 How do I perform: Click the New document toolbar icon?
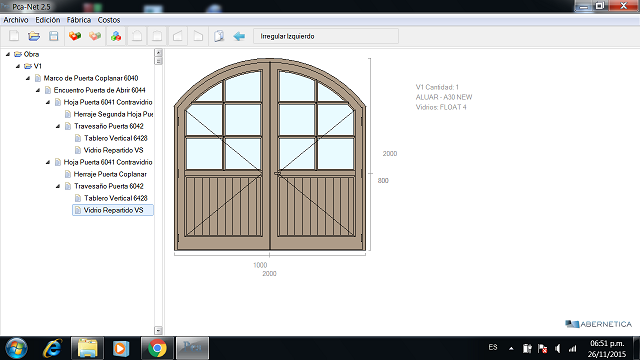14,36
